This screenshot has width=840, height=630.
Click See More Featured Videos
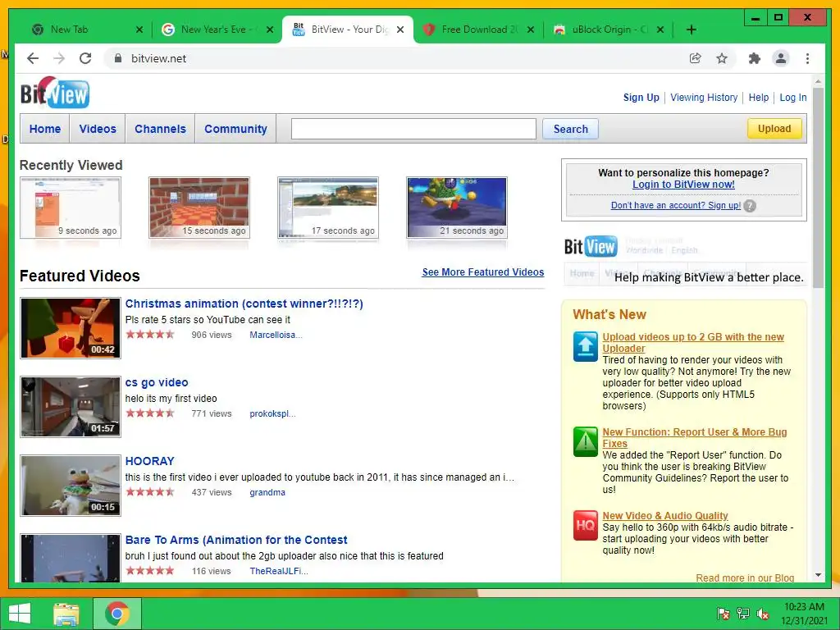(x=482, y=272)
